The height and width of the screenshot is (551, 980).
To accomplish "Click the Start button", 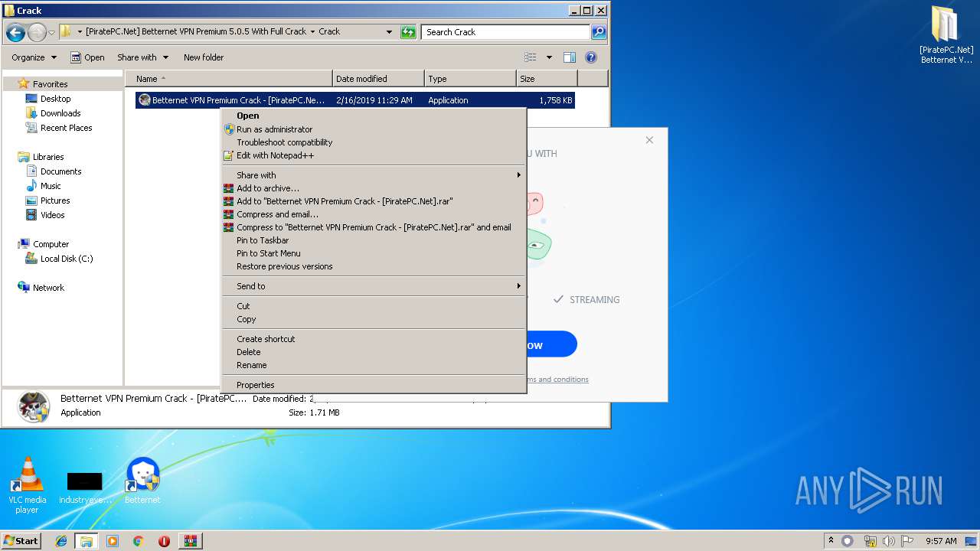I will click(21, 541).
